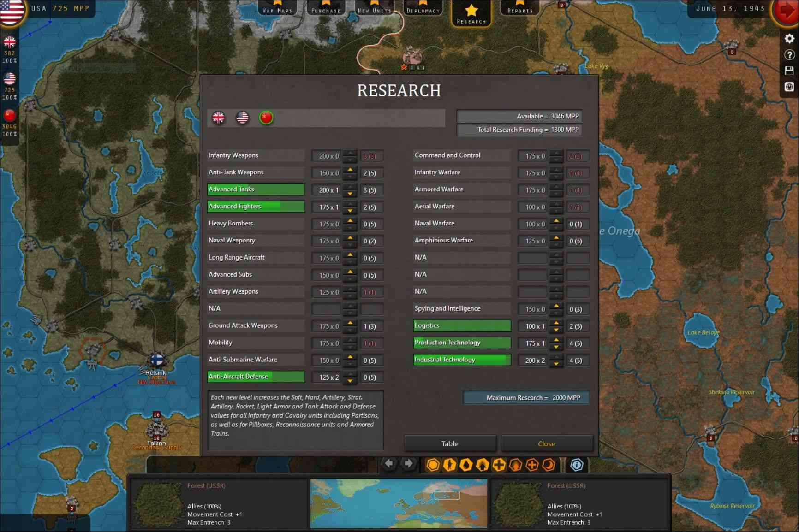
Task: Open the Reports menu
Action: click(x=520, y=8)
